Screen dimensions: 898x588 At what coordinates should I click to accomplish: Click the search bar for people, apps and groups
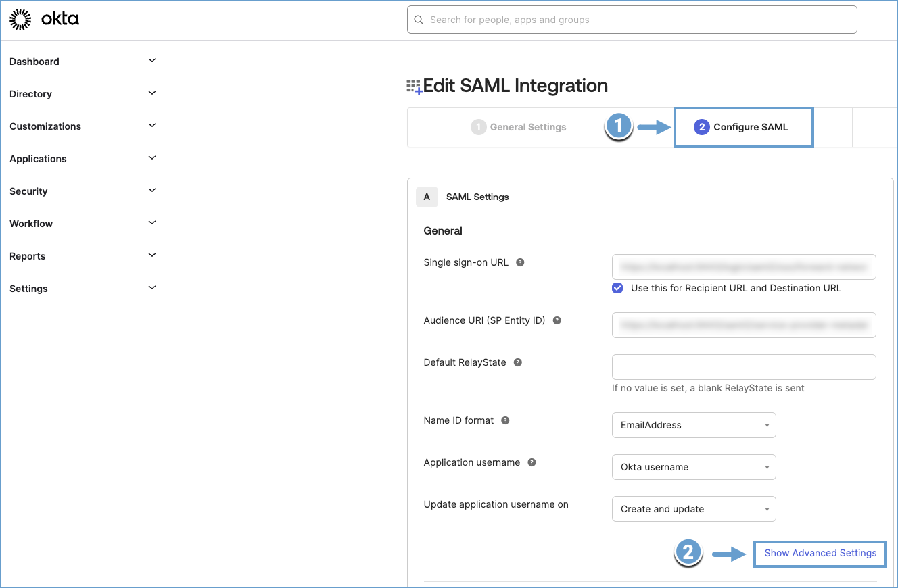(631, 20)
